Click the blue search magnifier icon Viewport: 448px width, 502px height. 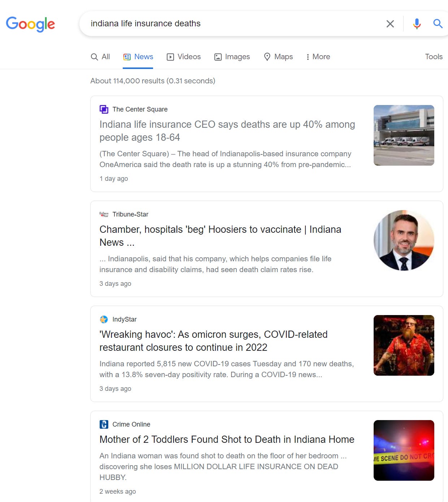pos(438,24)
